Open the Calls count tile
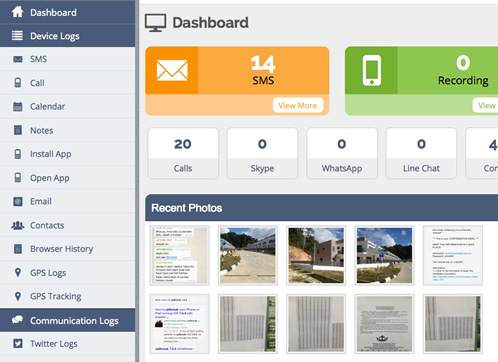 183,153
